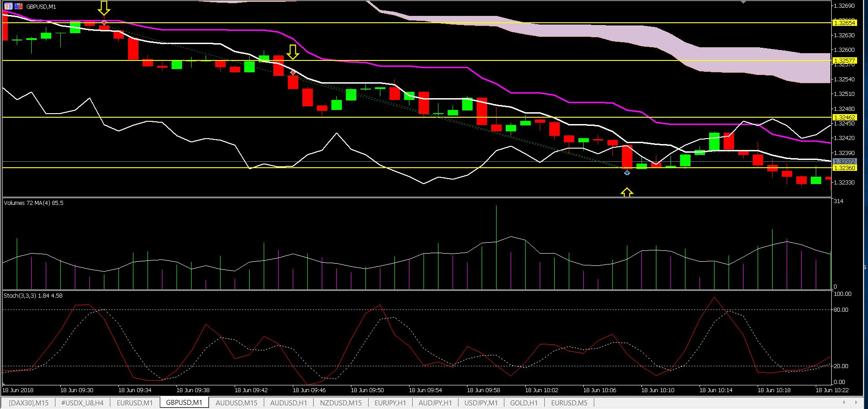This screenshot has width=868, height=409.
Task: Click the 1.32540 price scale value
Action: [844, 80]
